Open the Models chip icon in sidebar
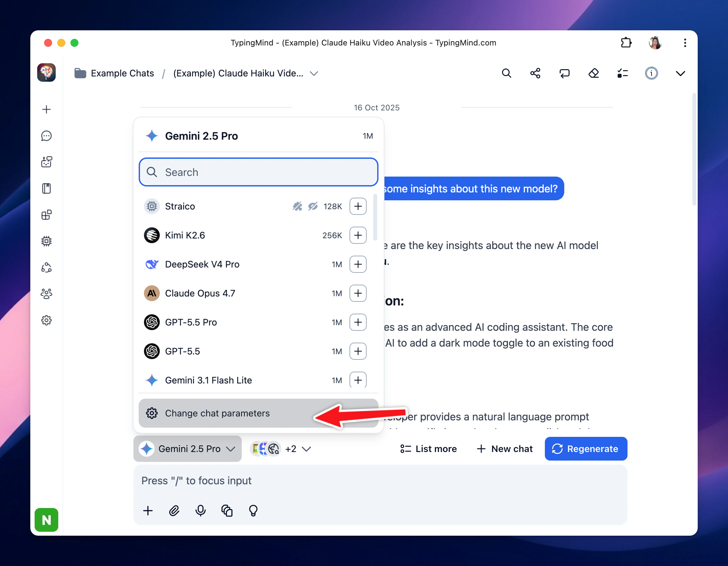 tap(46, 241)
